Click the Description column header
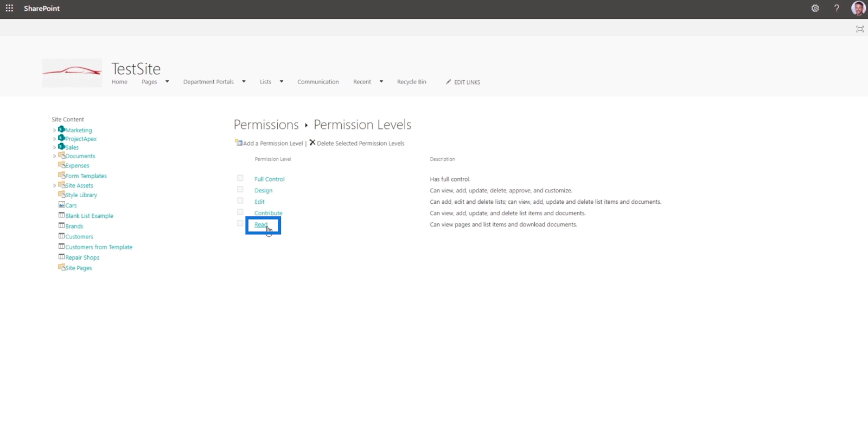This screenshot has width=868, height=433. coord(442,159)
